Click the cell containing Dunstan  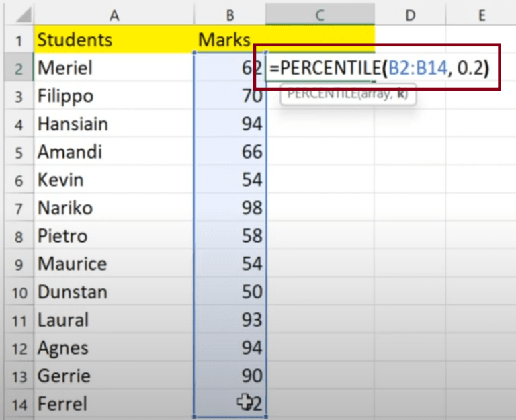tap(114, 292)
